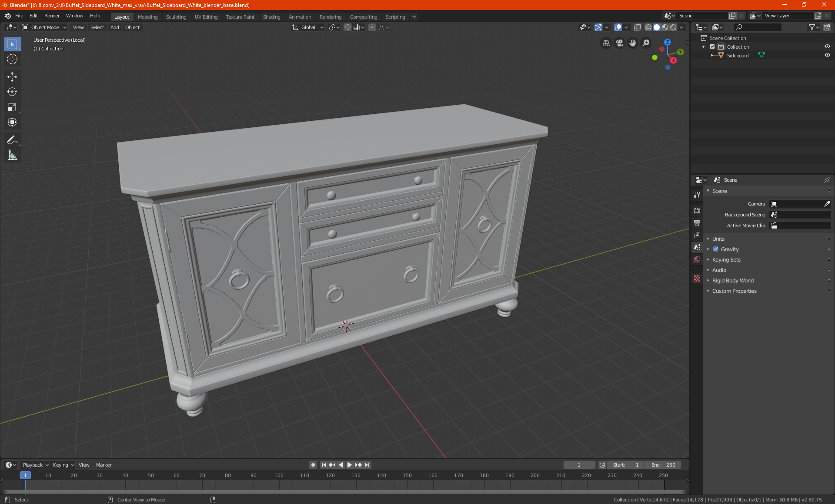Select the Rotate tool
This screenshot has height=504, width=835.
coord(12,92)
